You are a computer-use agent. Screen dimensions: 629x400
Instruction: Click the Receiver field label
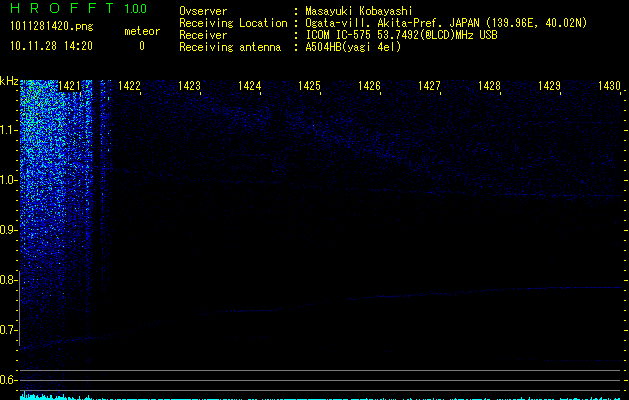coord(203,35)
